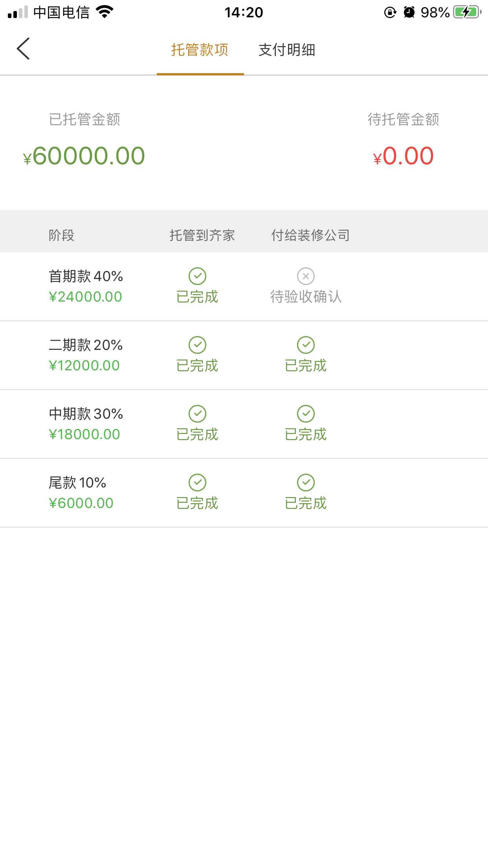Click the 中期款 escrow completed checkmark
This screenshot has width=488, height=868.
pyautogui.click(x=197, y=414)
